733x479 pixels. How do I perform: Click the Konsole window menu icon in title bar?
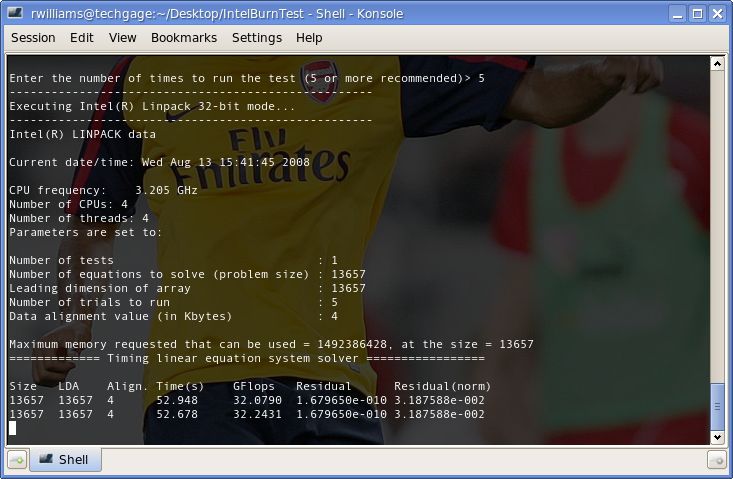[15, 13]
